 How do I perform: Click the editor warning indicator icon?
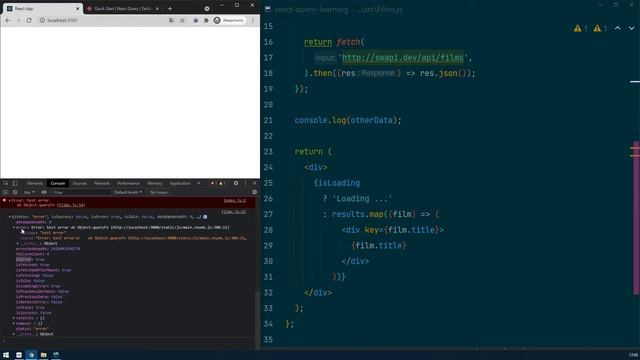(x=578, y=28)
